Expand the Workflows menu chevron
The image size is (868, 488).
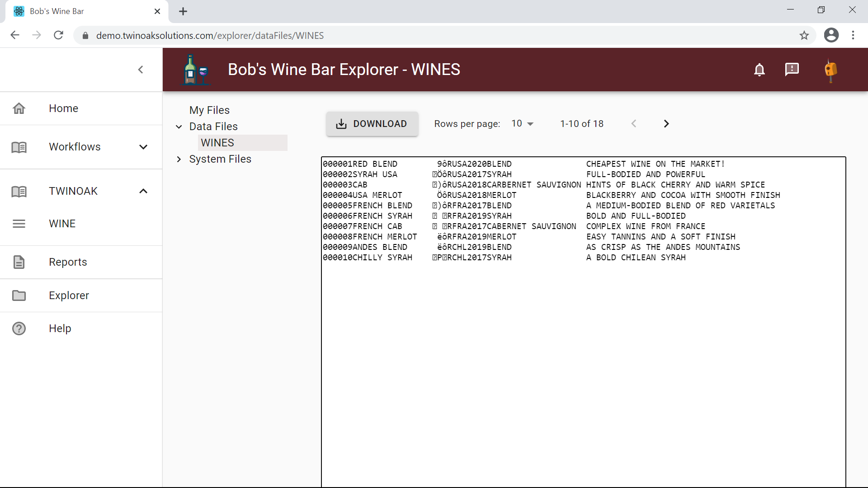pyautogui.click(x=143, y=147)
